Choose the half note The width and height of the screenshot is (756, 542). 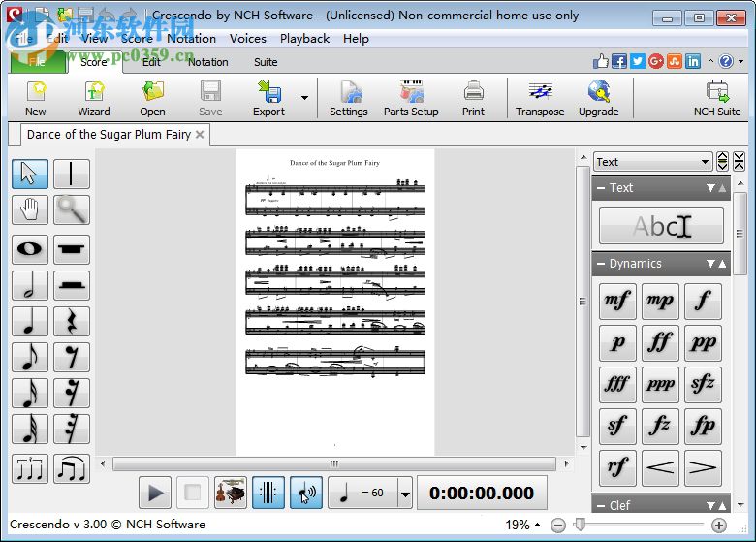pos(30,285)
